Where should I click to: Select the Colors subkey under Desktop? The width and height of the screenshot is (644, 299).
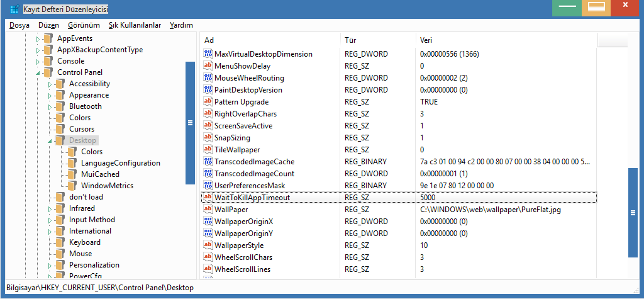pos(92,152)
